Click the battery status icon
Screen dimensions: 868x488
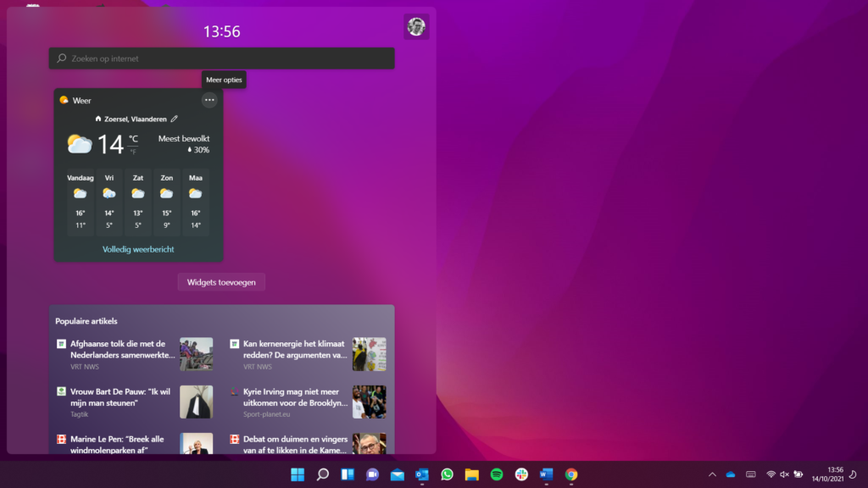(x=798, y=474)
